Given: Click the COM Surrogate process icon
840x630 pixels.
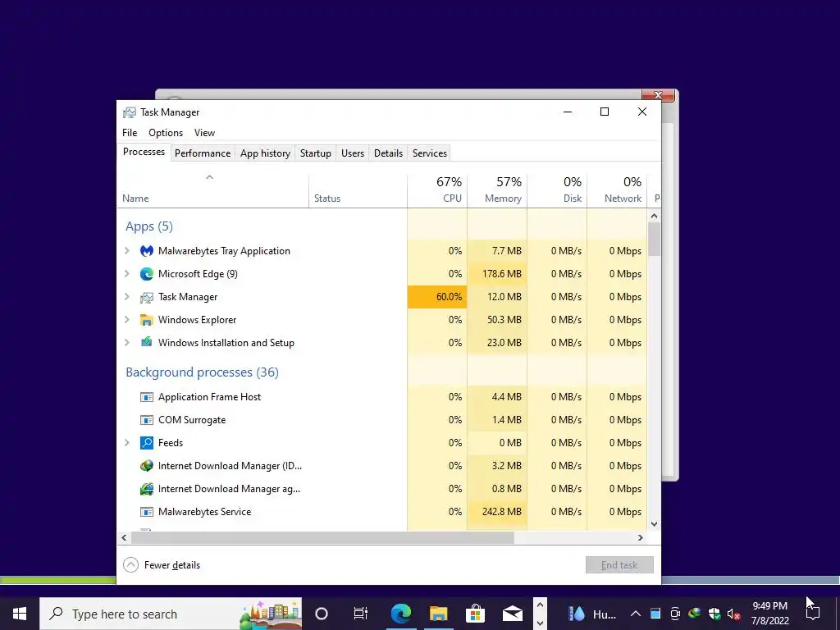Looking at the screenshot, I should pyautogui.click(x=146, y=420).
